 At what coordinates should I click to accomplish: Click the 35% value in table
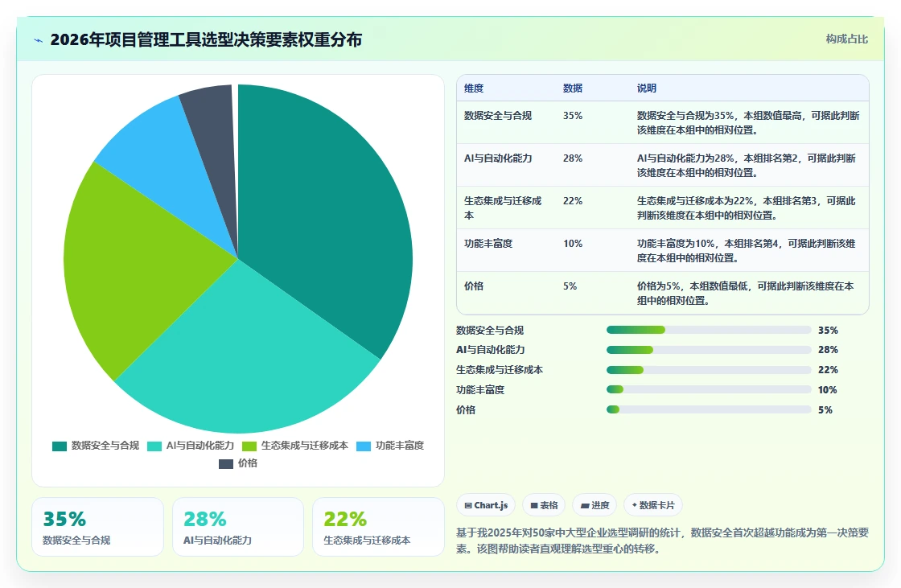tap(572, 116)
